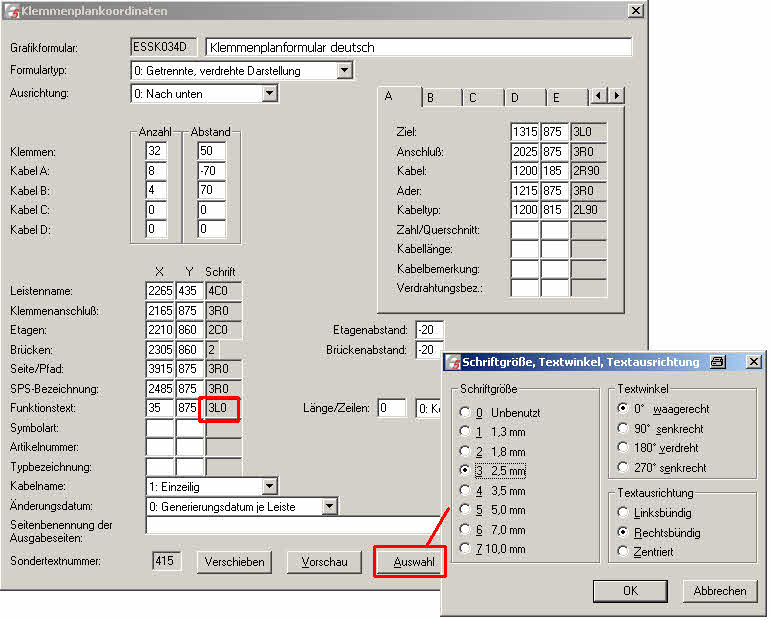Click the Kabel Schrift field 2R90
Screen dimensions: 770x620
pos(588,171)
